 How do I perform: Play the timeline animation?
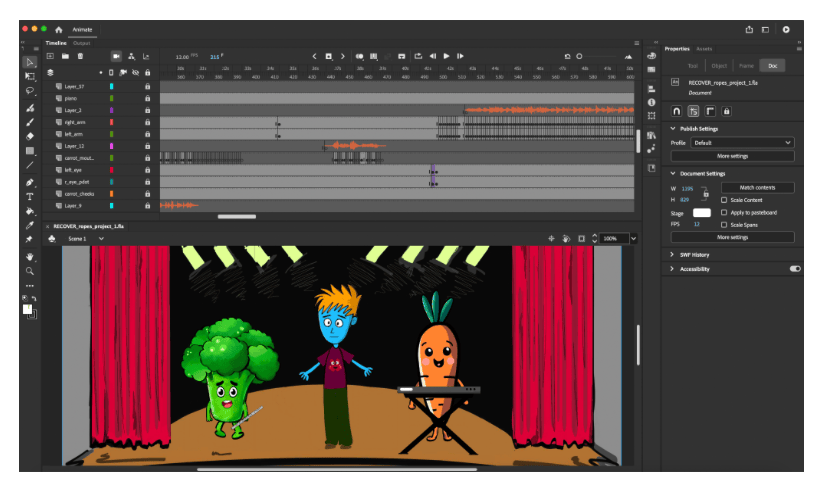[x=446, y=56]
